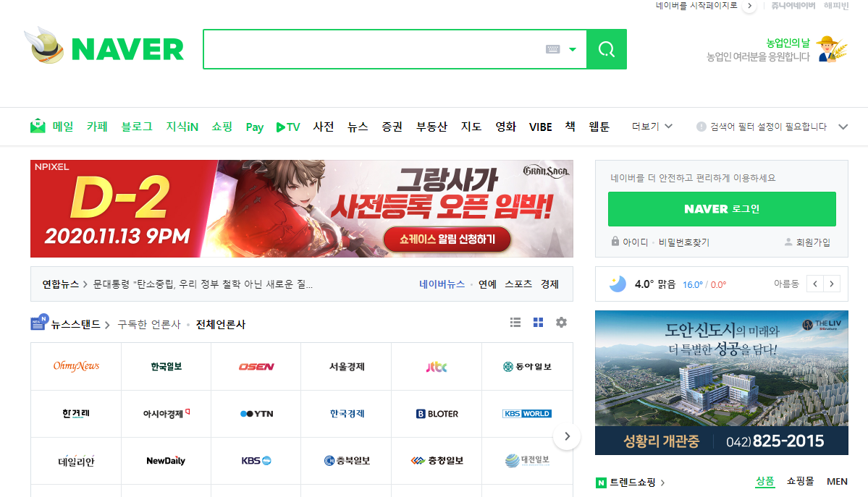Click the NAVER logo
The width and height of the screenshot is (868, 497).
(x=127, y=49)
